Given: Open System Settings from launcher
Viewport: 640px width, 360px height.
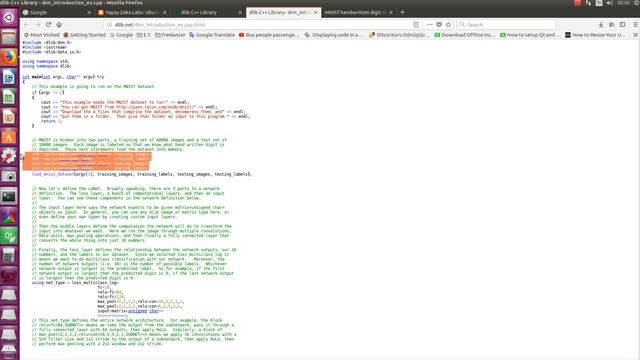Looking at the screenshot, I should (x=9, y=156).
